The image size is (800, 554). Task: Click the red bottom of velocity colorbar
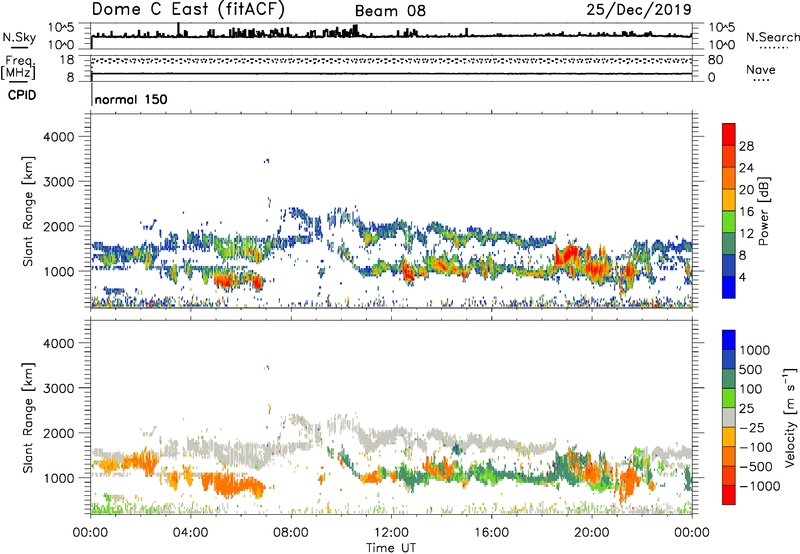729,495
